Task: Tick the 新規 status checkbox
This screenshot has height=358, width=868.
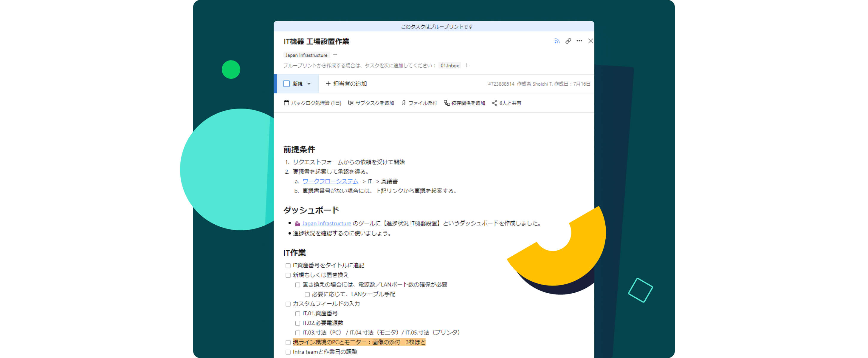Action: tap(286, 84)
